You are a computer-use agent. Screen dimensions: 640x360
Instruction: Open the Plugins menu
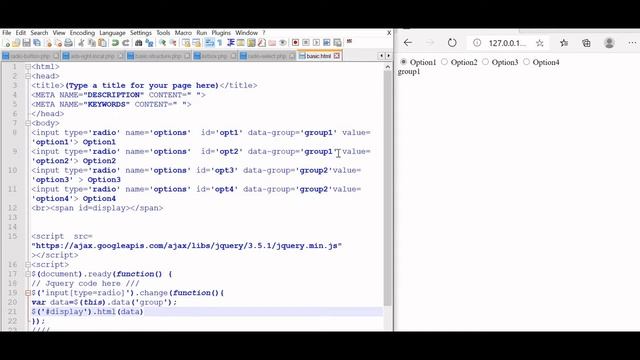coord(221,33)
